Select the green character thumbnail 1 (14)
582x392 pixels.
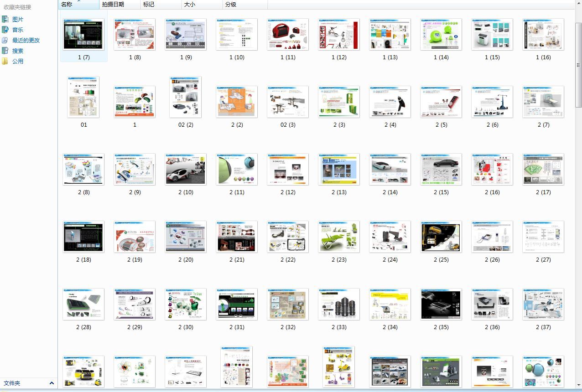(441, 35)
